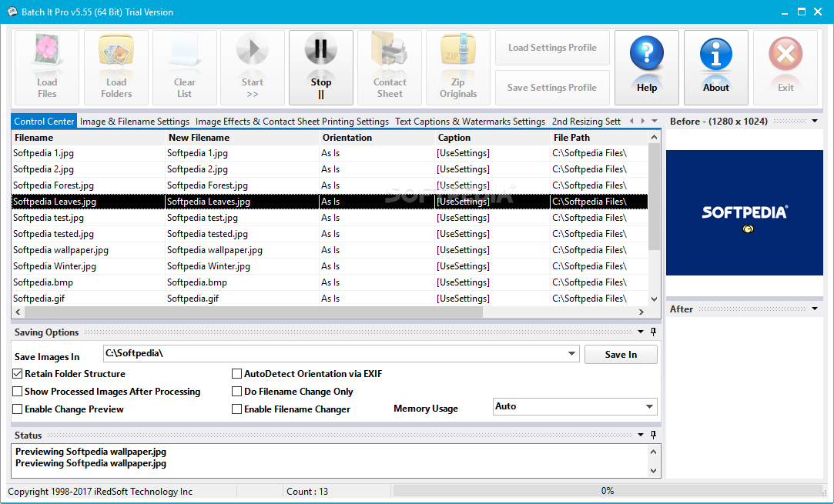This screenshot has width=834, height=504.
Task: Click the Load Settings Profile button
Action: (x=552, y=47)
